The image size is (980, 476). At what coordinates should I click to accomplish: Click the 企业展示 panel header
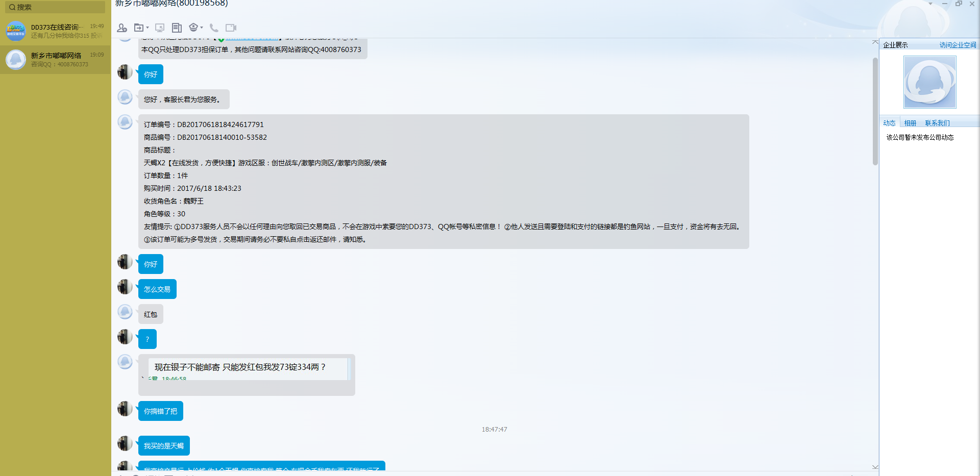(895, 45)
